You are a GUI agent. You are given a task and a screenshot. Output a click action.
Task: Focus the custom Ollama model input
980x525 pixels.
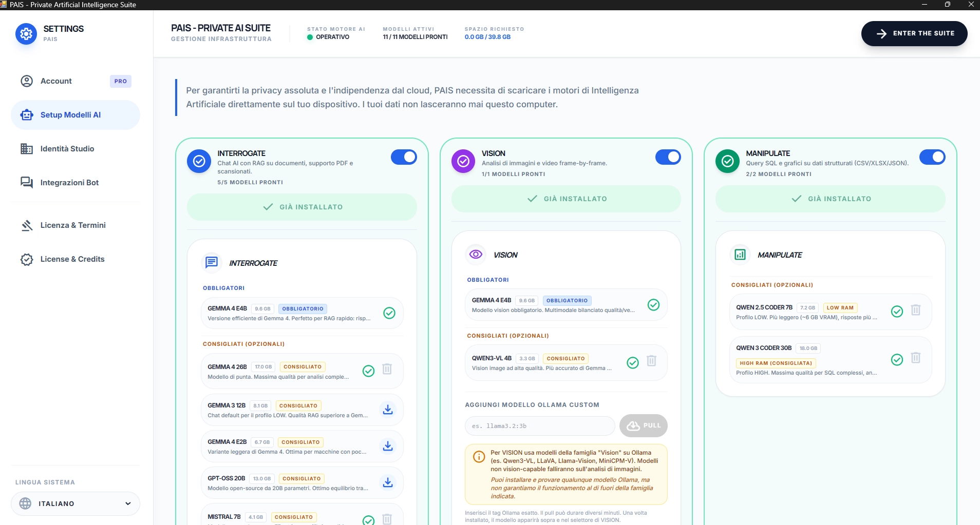[x=540, y=426]
